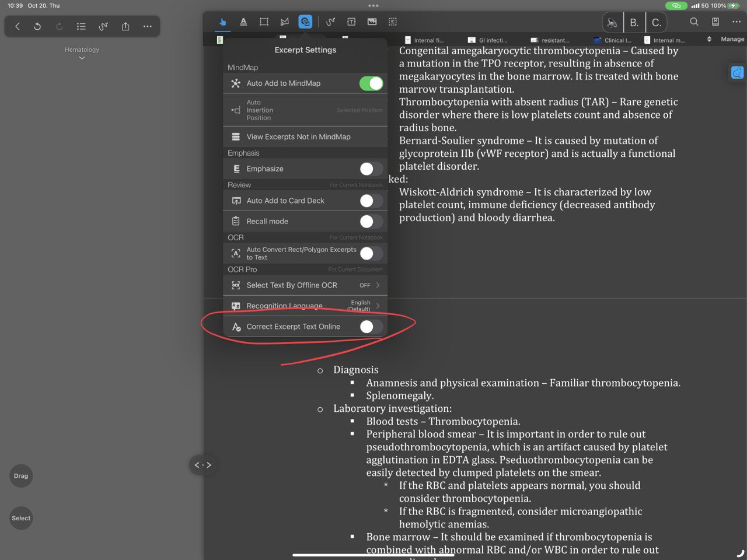This screenshot has width=747, height=560.
Task: Tap the battery 100% status indicator
Action: click(725, 6)
